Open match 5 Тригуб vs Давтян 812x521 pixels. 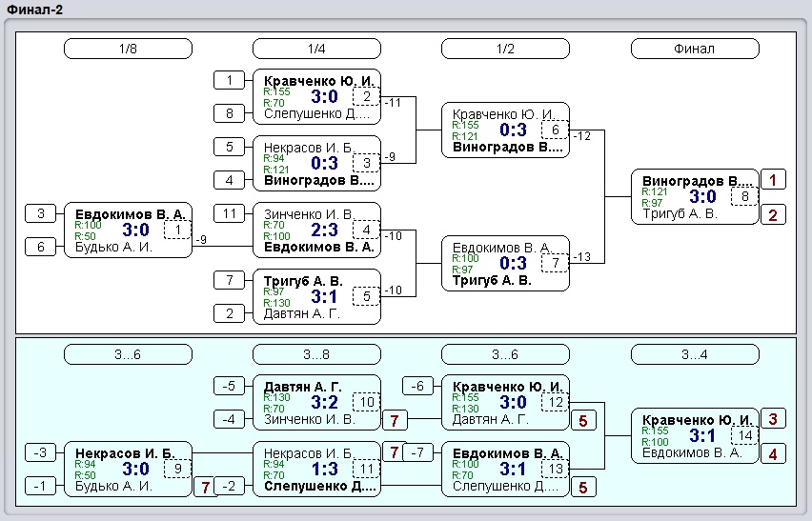[x=316, y=296]
